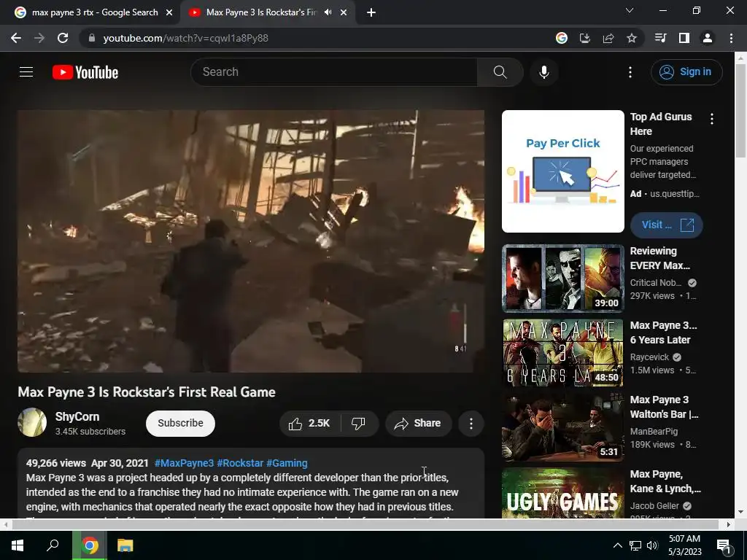Open Windows taskbar search
The width and height of the screenshot is (747, 560).
click(53, 545)
